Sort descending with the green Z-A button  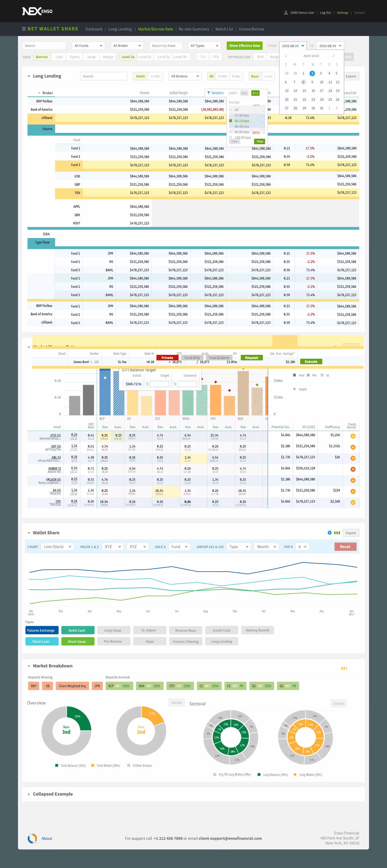(255, 93)
